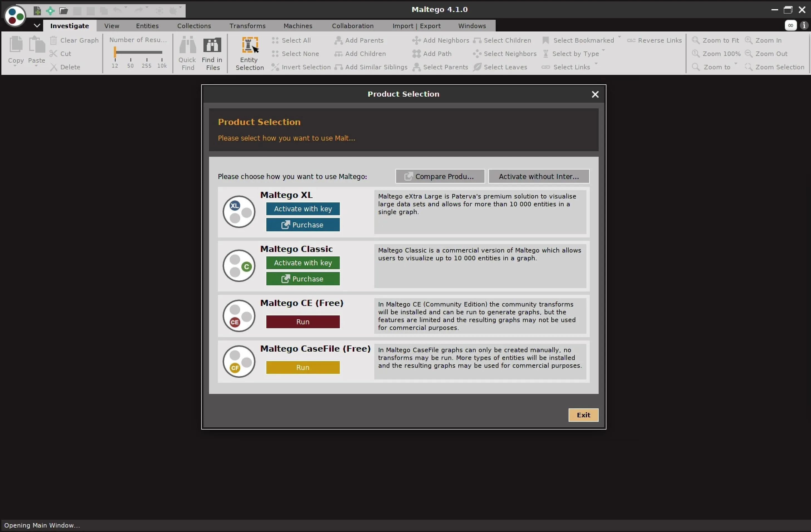Click Add Similar Siblings
Image resolution: width=811 pixels, height=532 pixels.
(371, 67)
